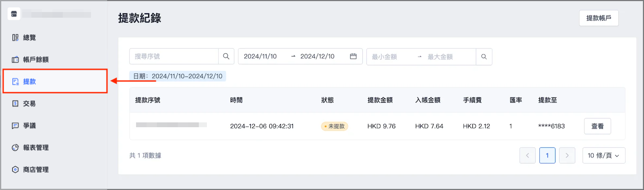Click the 提款至 column header
The image size is (644, 190).
pyautogui.click(x=548, y=100)
